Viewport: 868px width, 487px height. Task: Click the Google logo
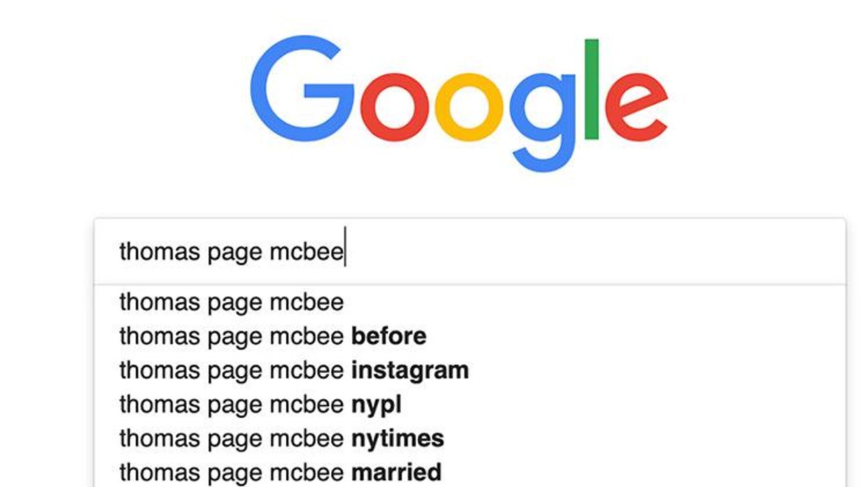(x=460, y=98)
